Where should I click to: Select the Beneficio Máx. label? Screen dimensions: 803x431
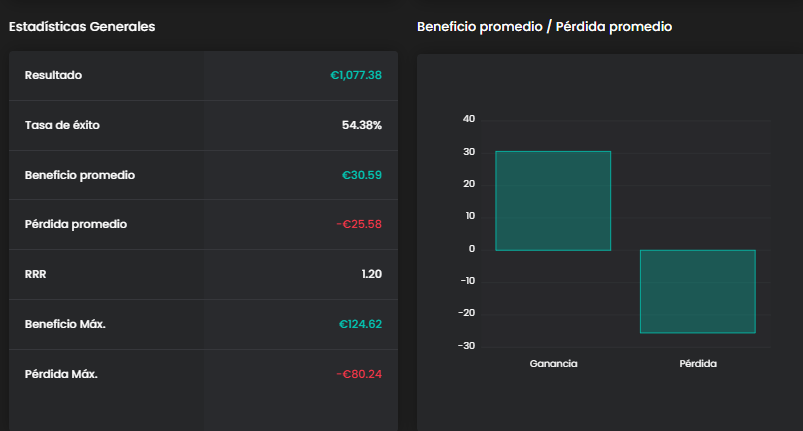[66, 324]
